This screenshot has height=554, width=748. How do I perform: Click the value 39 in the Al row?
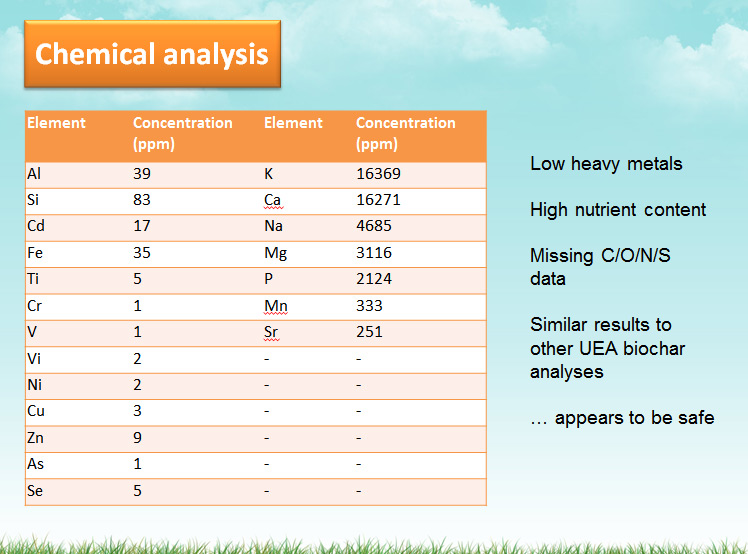click(142, 174)
